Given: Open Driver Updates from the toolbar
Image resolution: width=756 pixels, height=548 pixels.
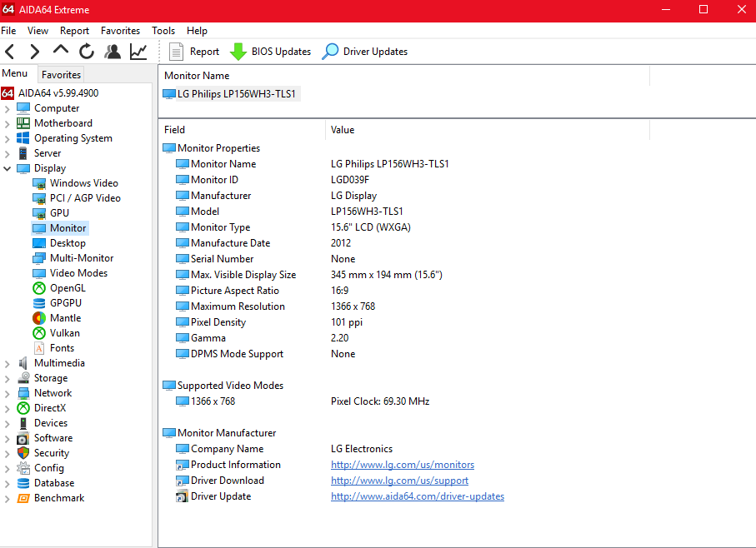Looking at the screenshot, I should coord(365,52).
